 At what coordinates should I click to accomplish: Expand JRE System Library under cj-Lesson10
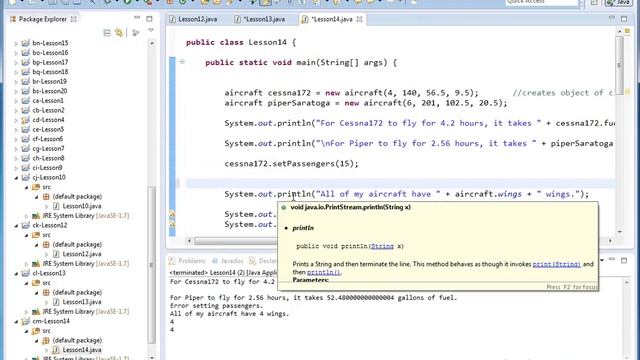[27, 216]
